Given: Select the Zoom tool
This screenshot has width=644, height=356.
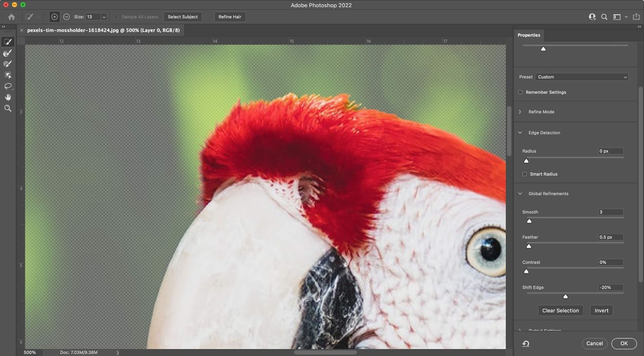Looking at the screenshot, I should coord(8,109).
